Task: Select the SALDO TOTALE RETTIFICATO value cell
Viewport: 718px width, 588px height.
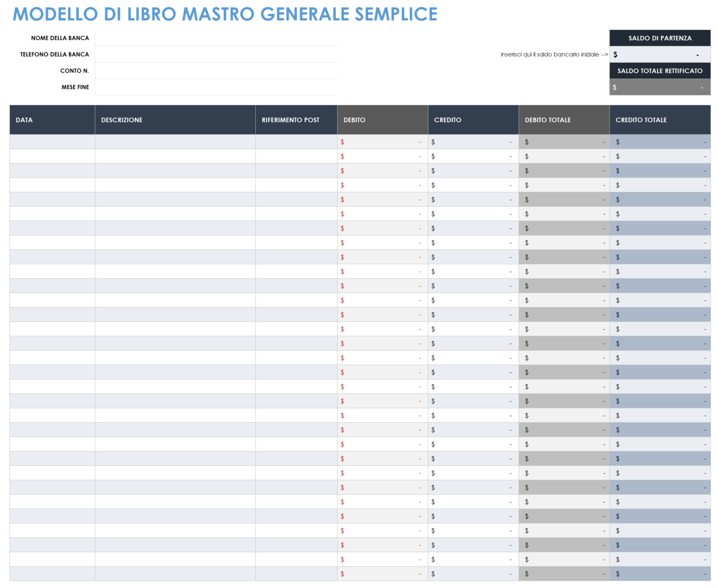Action: point(660,87)
